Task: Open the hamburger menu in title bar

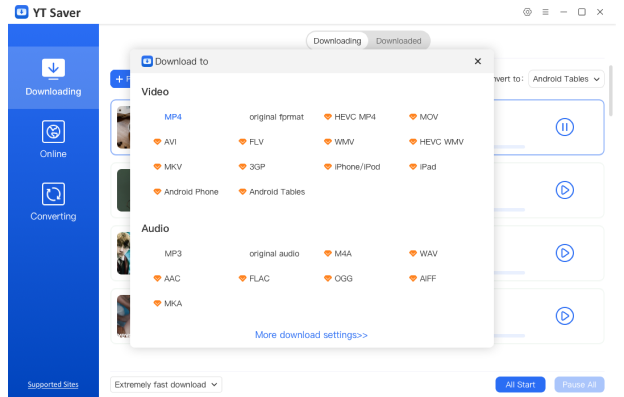Action: coord(546,12)
